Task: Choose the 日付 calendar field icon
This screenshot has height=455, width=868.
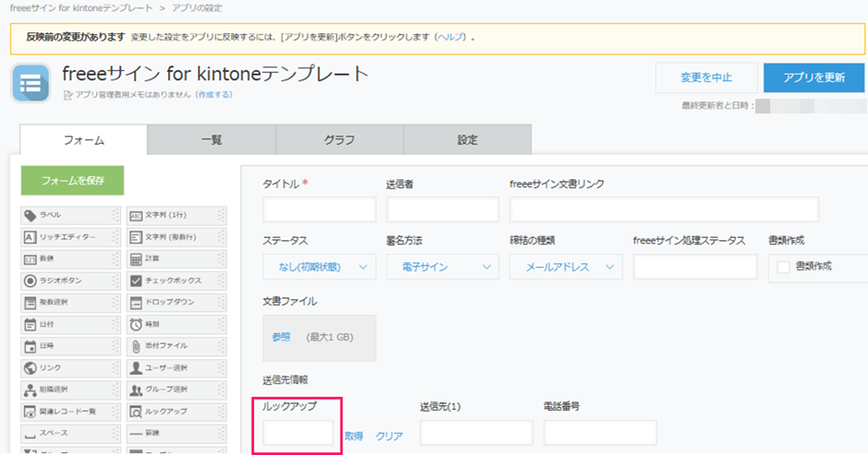Action: (30, 324)
